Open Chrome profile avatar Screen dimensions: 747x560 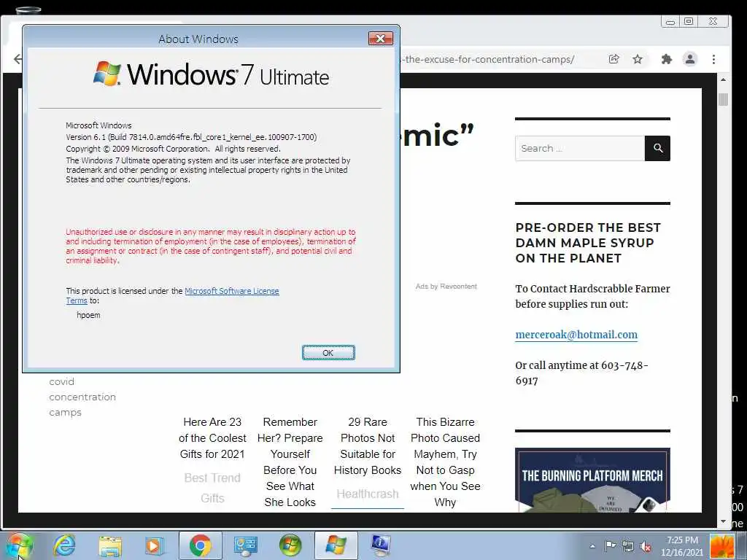(x=690, y=59)
